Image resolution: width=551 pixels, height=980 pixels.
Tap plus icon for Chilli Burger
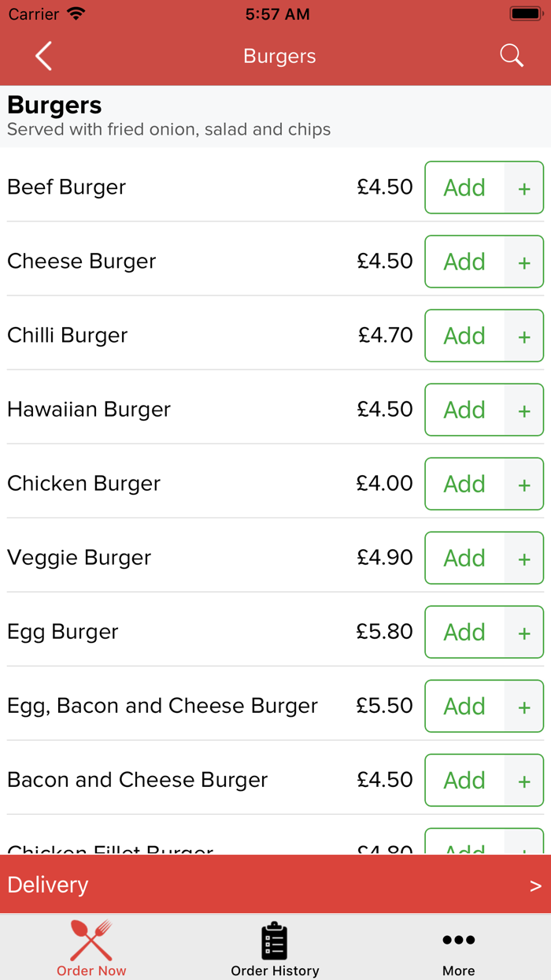click(524, 336)
